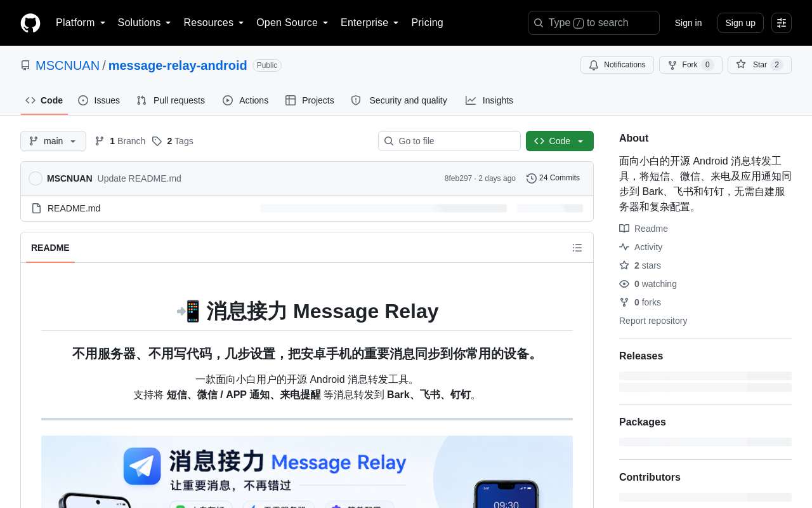Open the GitHub home logo
Image resolution: width=812 pixels, height=508 pixels.
point(30,23)
